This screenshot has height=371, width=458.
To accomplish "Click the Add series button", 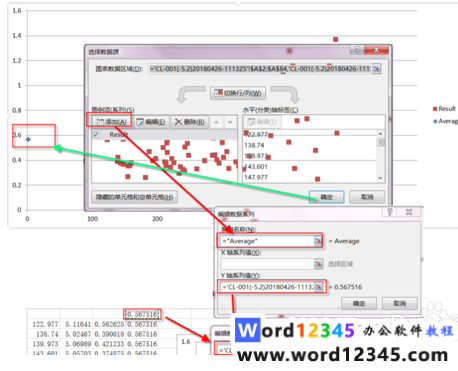I will pos(110,122).
